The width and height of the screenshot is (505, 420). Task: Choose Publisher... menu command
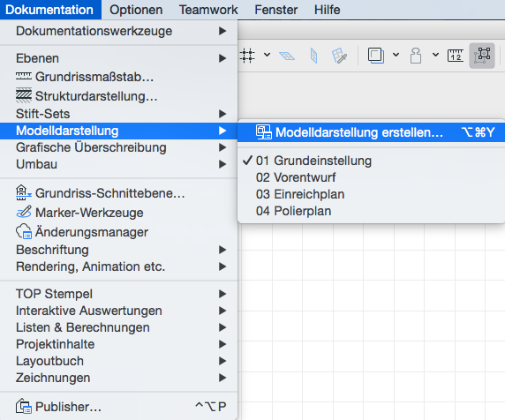tap(118, 407)
